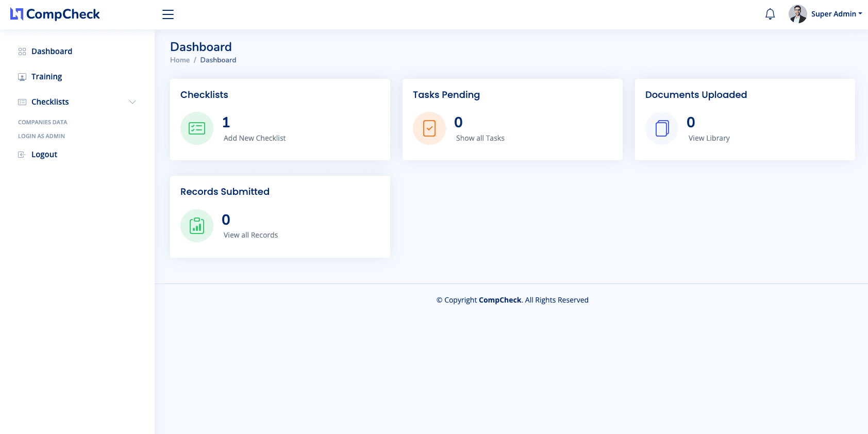Open Dashboard from the sidebar
Image resolution: width=868 pixels, height=434 pixels.
point(52,52)
